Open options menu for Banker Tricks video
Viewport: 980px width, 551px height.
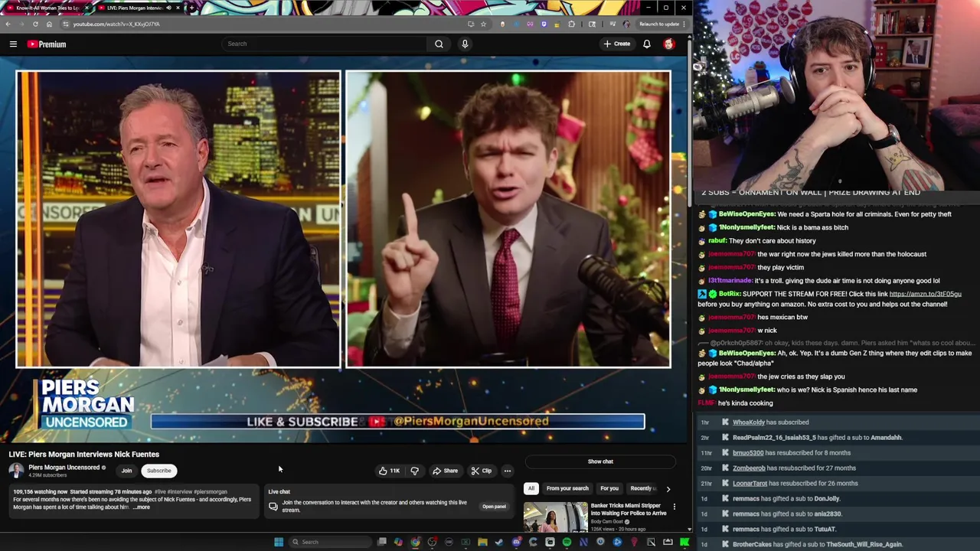click(675, 507)
